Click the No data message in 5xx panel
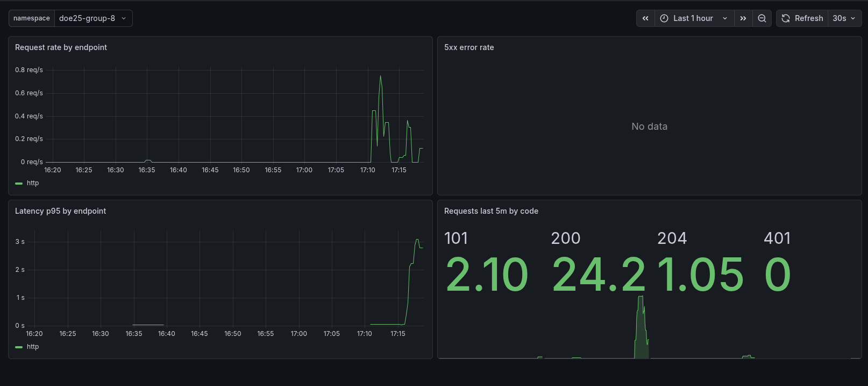868x386 pixels. point(649,127)
